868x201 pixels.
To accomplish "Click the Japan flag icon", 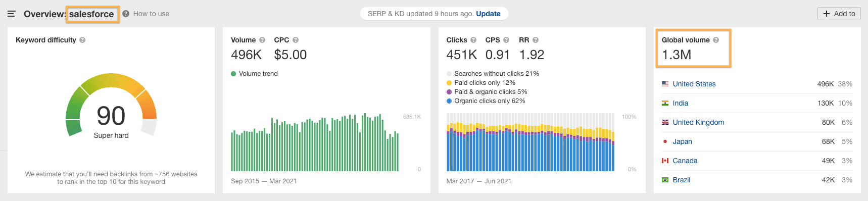I will [665, 141].
